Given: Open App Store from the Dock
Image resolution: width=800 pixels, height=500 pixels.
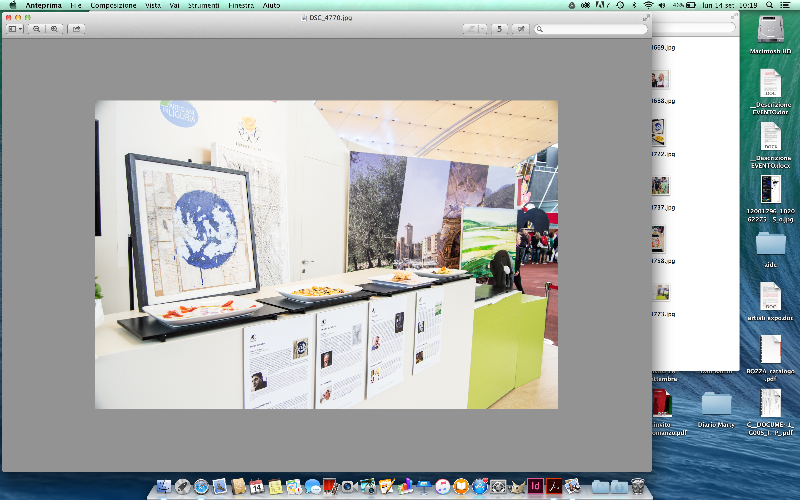Looking at the screenshot, I should (479, 487).
